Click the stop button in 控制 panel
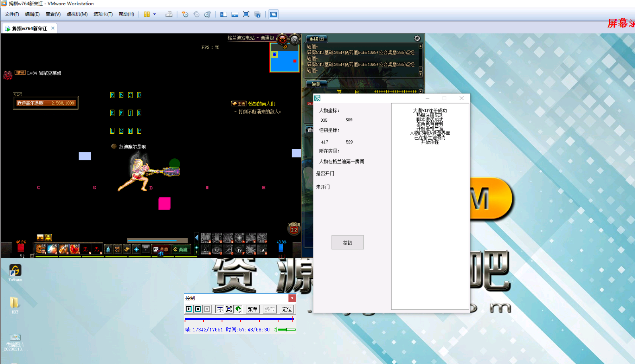The image size is (635, 364). click(198, 309)
